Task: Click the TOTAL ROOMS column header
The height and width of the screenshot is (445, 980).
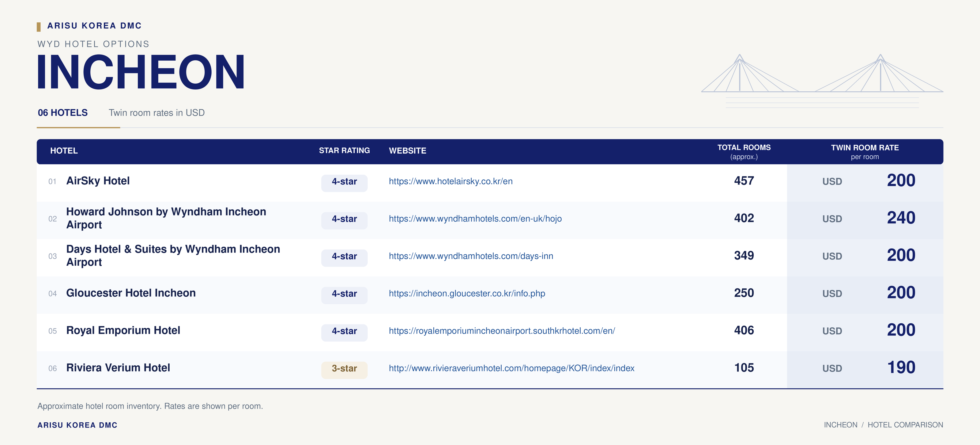Action: pos(744,151)
